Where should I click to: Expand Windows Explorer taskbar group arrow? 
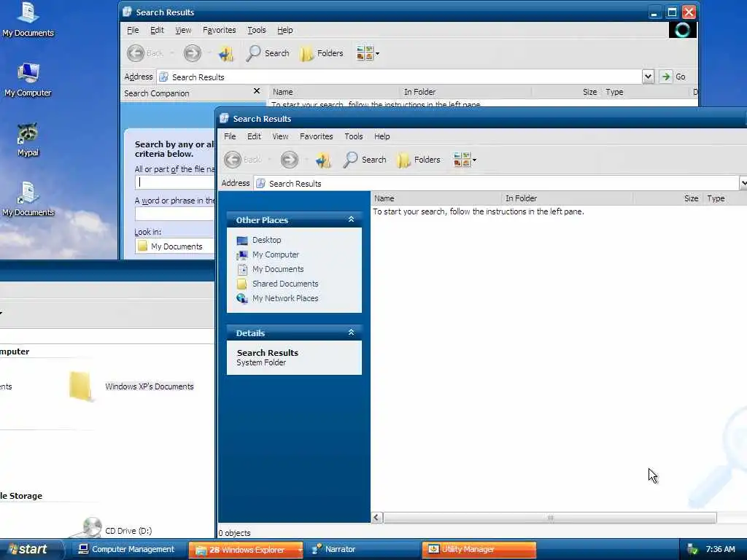[300, 550]
